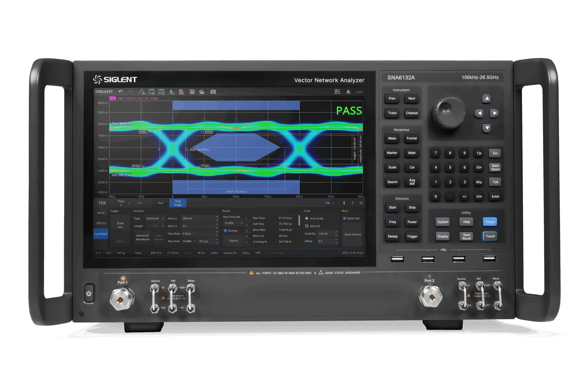Open the Type Statistical dropdown
This screenshot has width=588, height=392.
[x=155, y=218]
